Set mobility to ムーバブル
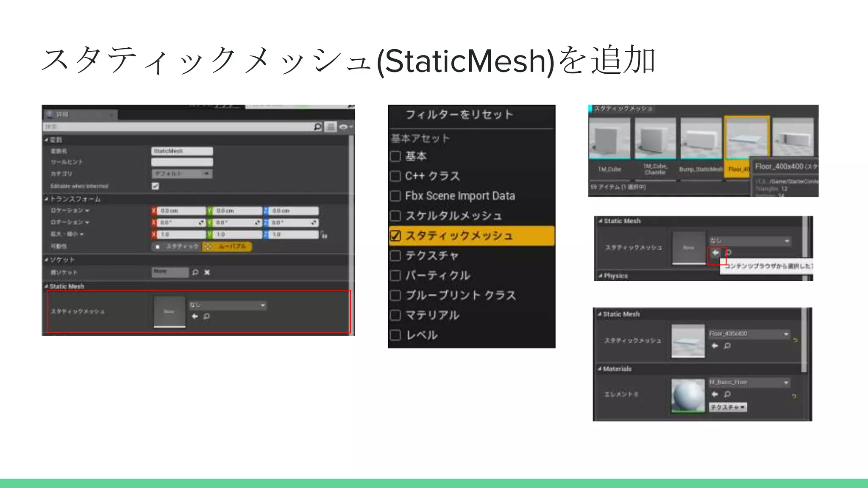Viewport: 868px width, 488px height. (227, 247)
